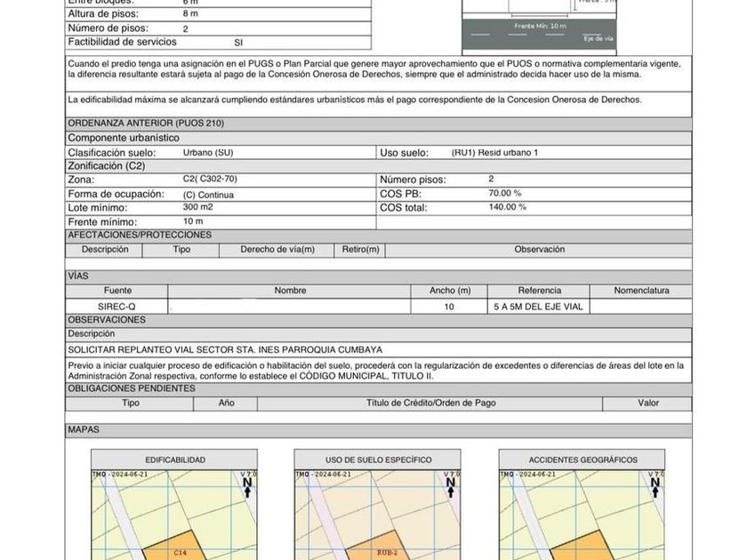Click the Ancho (m) column header
This screenshot has width=747, height=560.
click(449, 291)
